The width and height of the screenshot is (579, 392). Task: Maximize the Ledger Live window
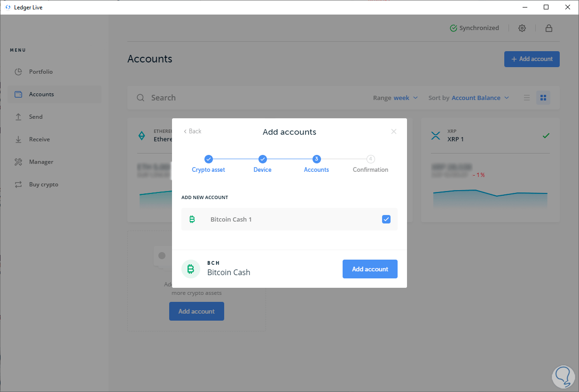coord(546,7)
